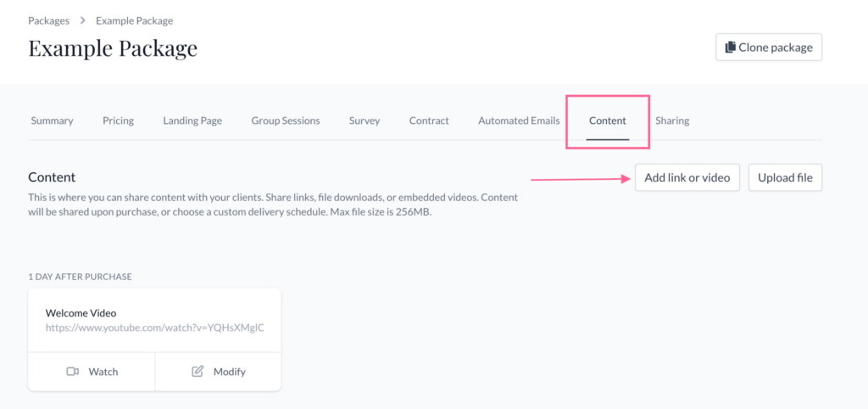Click the breadcrumb chevron after Packages
The image size is (868, 409).
83,20
